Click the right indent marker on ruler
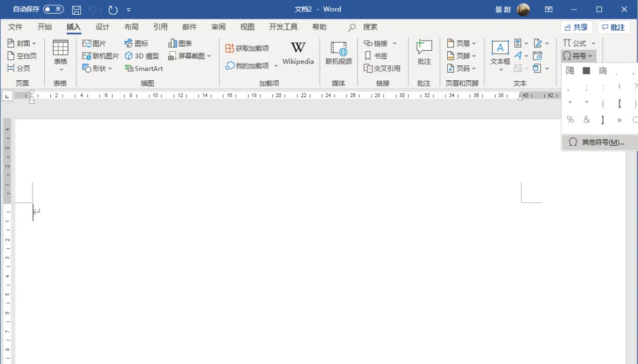 [520, 97]
